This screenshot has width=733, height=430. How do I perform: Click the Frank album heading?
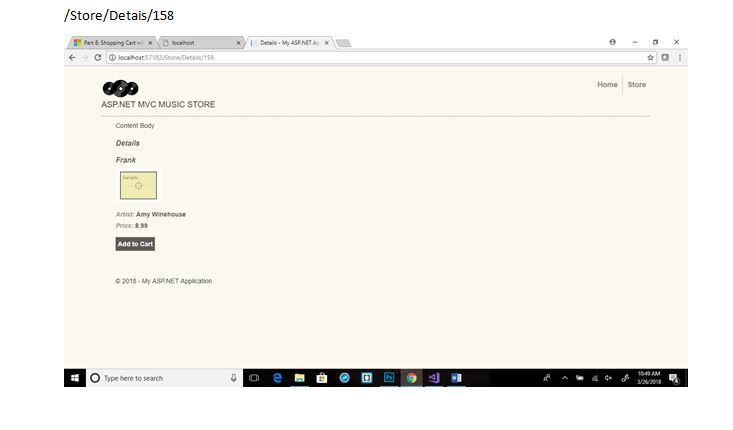(x=126, y=160)
